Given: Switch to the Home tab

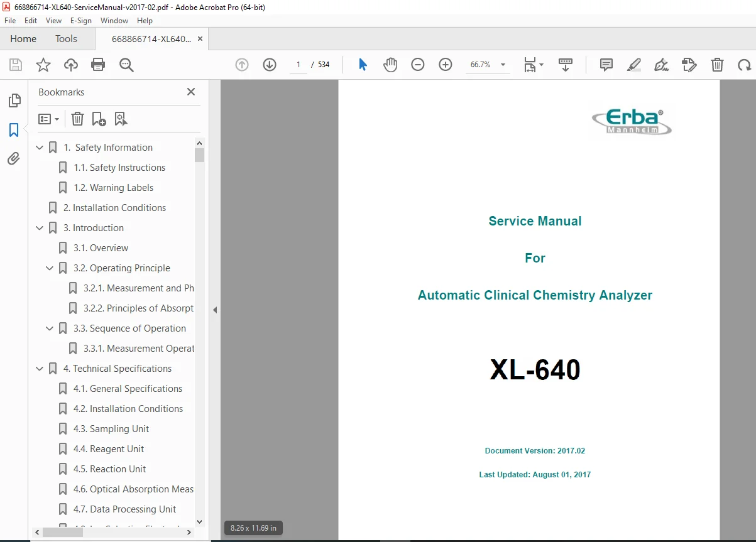Looking at the screenshot, I should click(23, 39).
